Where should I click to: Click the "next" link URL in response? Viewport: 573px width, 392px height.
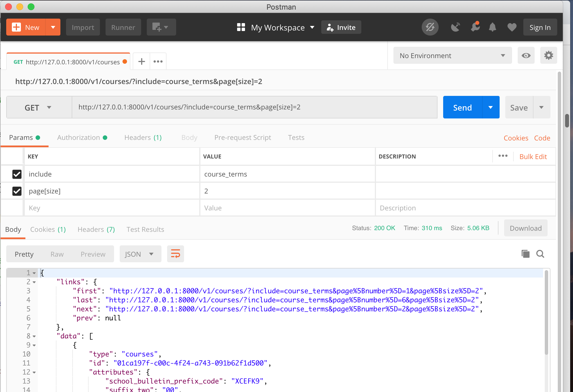tap(292, 309)
